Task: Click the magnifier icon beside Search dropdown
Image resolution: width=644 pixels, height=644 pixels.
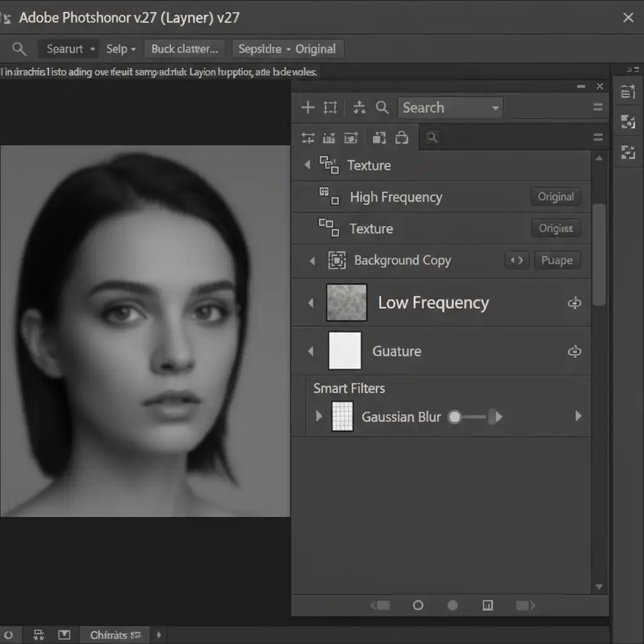Action: [x=382, y=108]
